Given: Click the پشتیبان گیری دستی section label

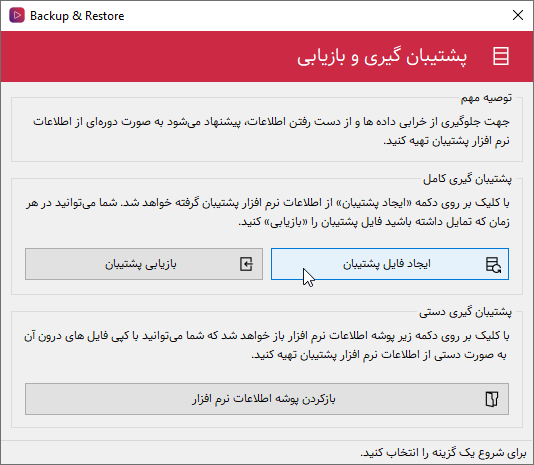Looking at the screenshot, I should [465, 312].
